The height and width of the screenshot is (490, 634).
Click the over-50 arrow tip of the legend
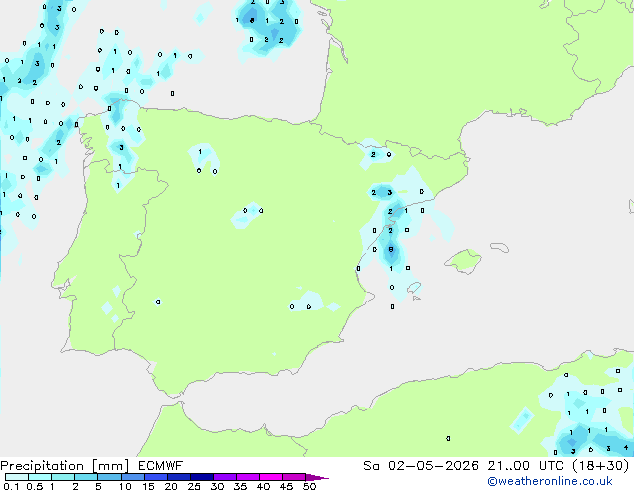(x=317, y=477)
